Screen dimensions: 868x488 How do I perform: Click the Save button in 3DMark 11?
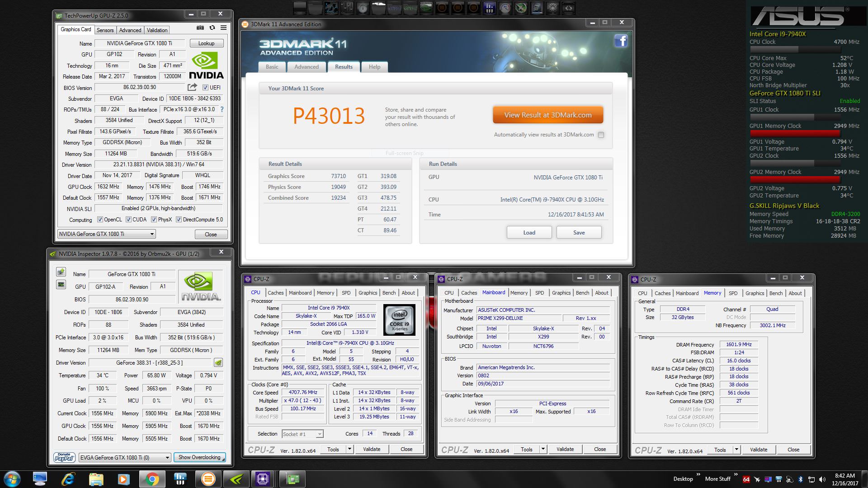click(579, 232)
